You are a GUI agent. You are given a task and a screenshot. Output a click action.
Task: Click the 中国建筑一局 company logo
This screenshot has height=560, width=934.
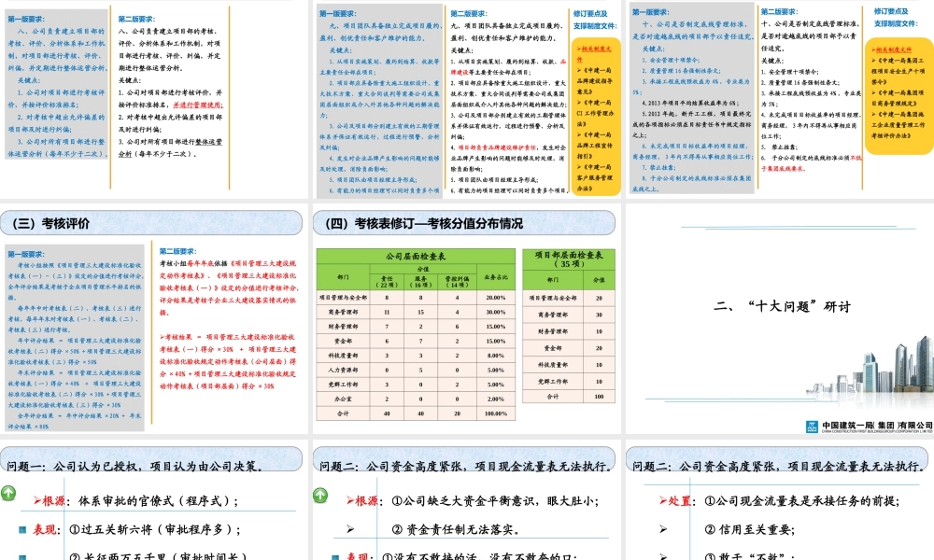869,427
